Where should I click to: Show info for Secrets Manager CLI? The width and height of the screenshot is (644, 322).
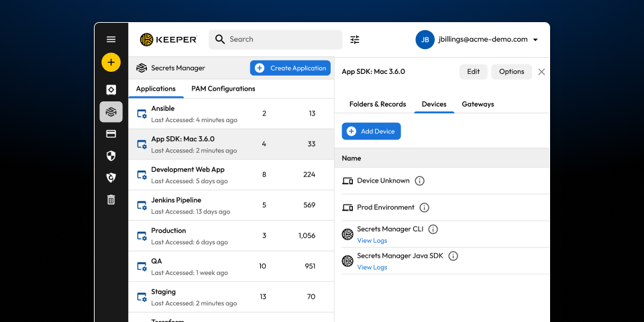[433, 229]
